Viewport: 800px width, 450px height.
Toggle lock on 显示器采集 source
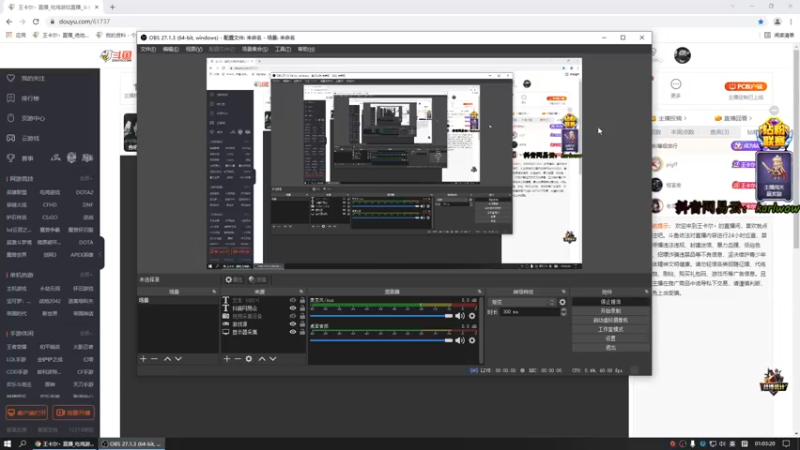(302, 332)
